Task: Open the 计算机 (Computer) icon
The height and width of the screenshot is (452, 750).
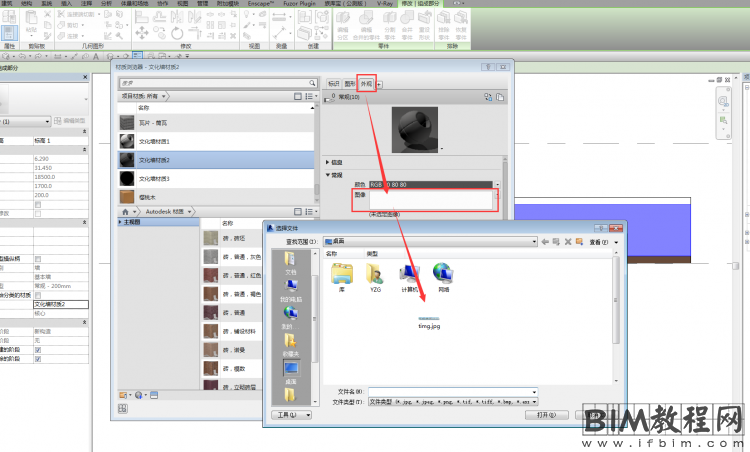Action: (408, 274)
